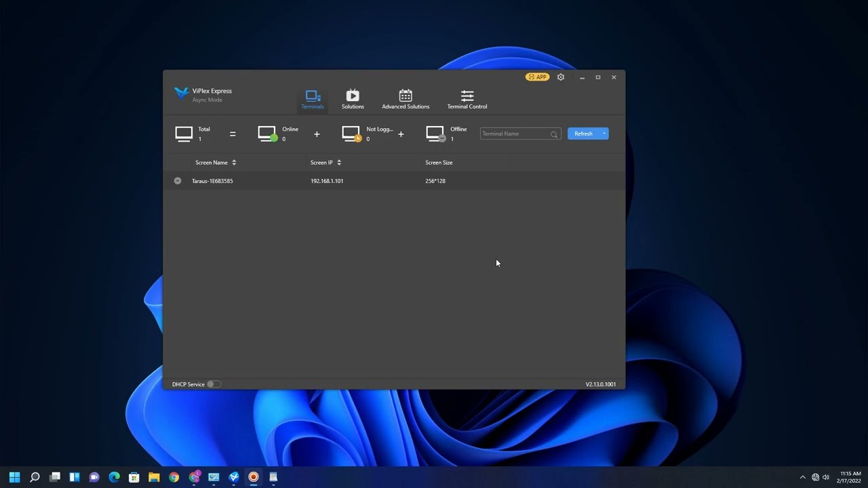Image resolution: width=868 pixels, height=488 pixels.
Task: Open the Widgets panel on taskbar
Action: tap(75, 477)
